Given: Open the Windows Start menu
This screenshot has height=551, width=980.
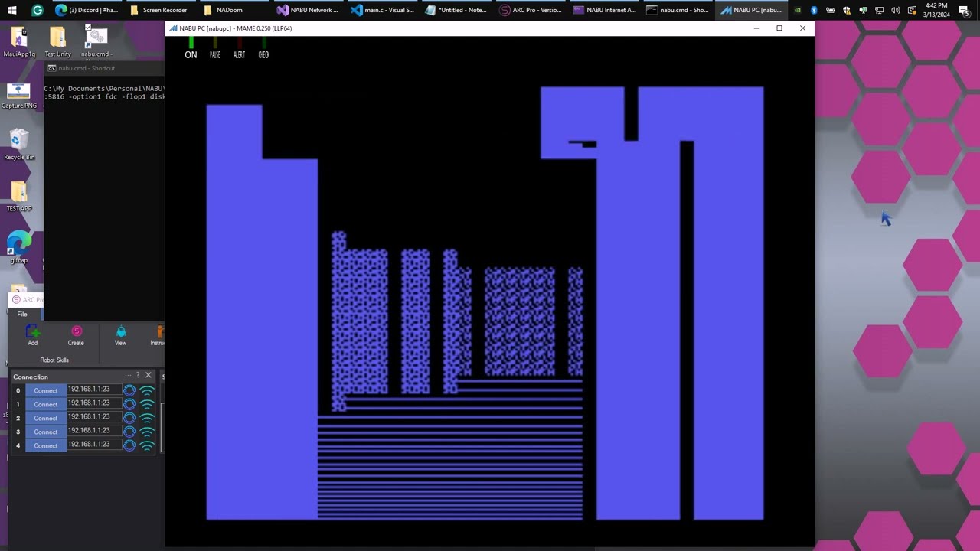Looking at the screenshot, I should pyautogui.click(x=12, y=10).
